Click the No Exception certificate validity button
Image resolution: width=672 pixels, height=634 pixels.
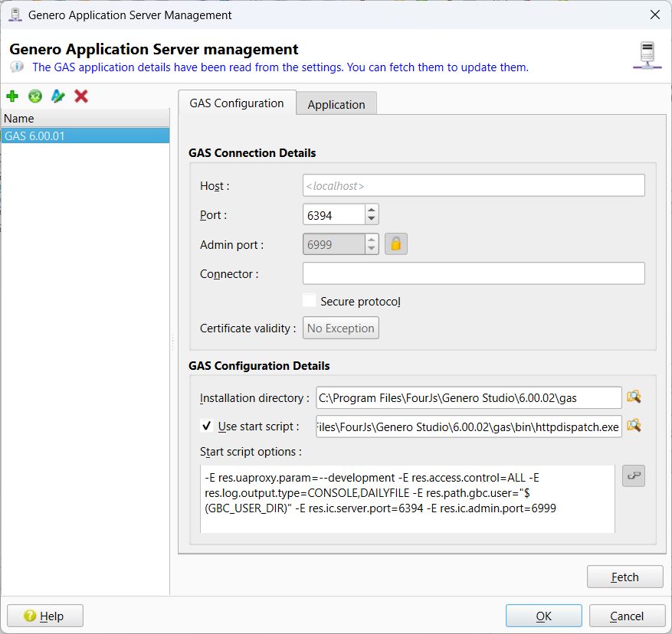pyautogui.click(x=340, y=328)
